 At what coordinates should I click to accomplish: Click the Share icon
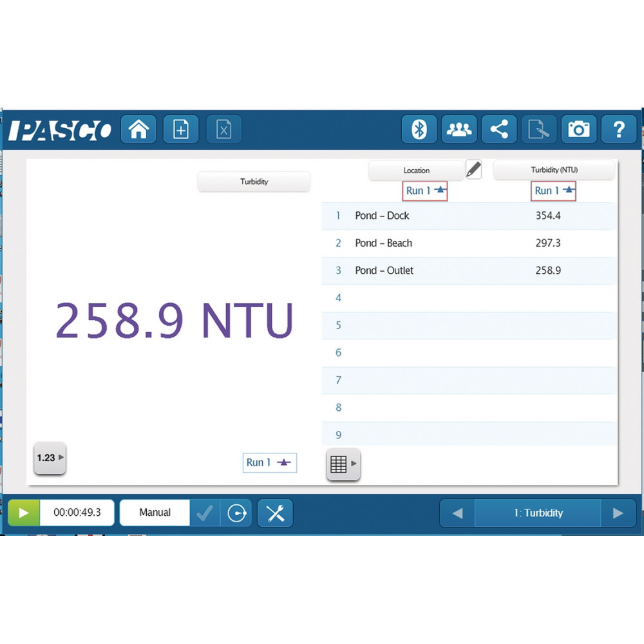pos(499,129)
